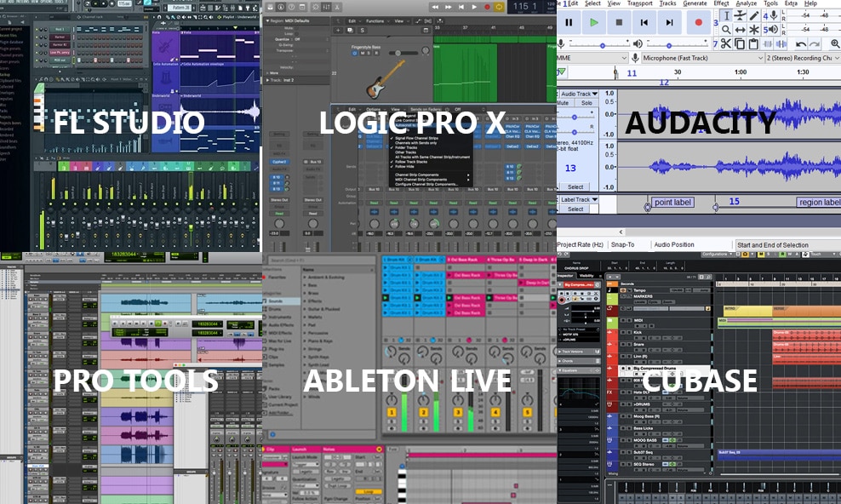Viewport: 841px width, 504px height.
Task: Uncheck Folder Tracks in Logic's View menu
Action: (x=405, y=147)
